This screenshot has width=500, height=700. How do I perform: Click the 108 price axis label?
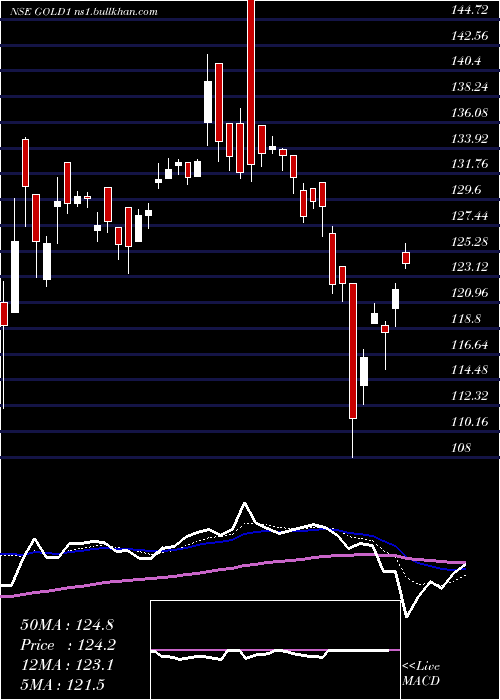[461, 447]
